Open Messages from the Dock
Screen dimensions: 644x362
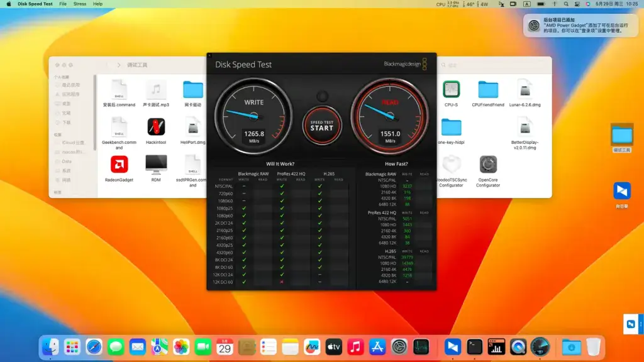click(x=116, y=347)
